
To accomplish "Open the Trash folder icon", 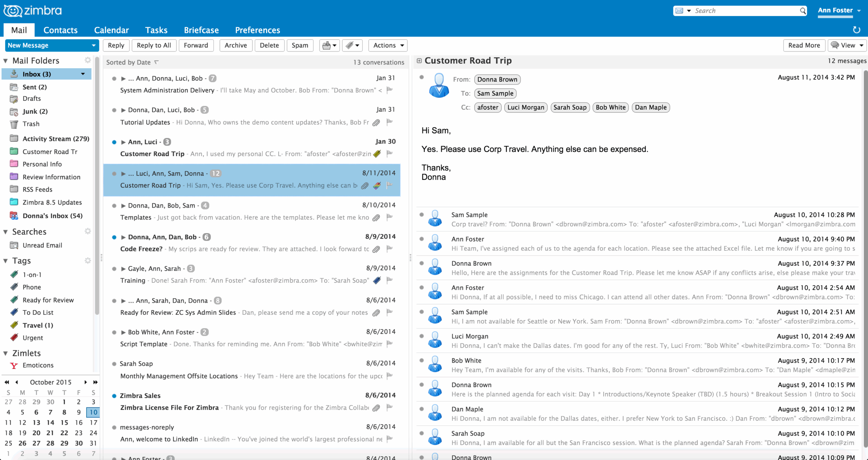I will tap(14, 124).
